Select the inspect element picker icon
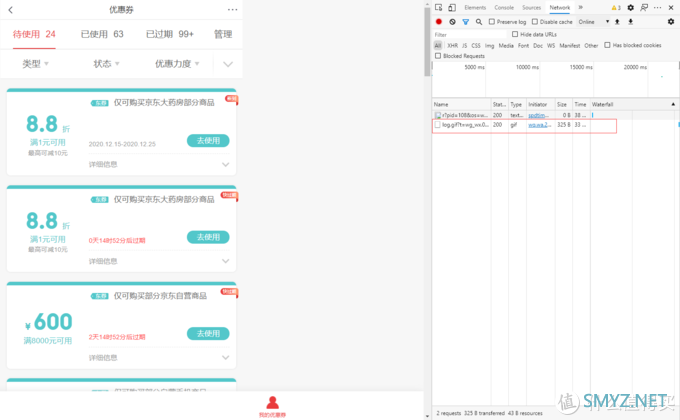 tap(438, 7)
